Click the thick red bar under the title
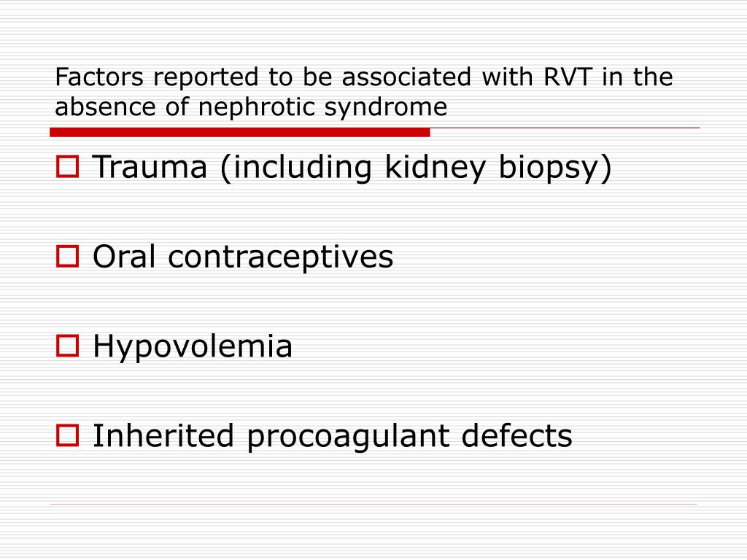 (x=240, y=133)
